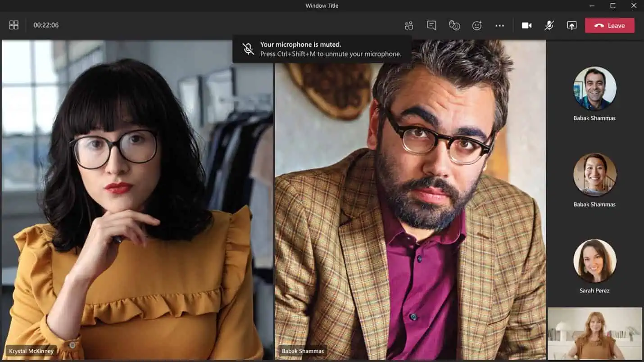The width and height of the screenshot is (644, 362).
Task: Select the middle sidebar avatar of woman
Action: point(594,175)
